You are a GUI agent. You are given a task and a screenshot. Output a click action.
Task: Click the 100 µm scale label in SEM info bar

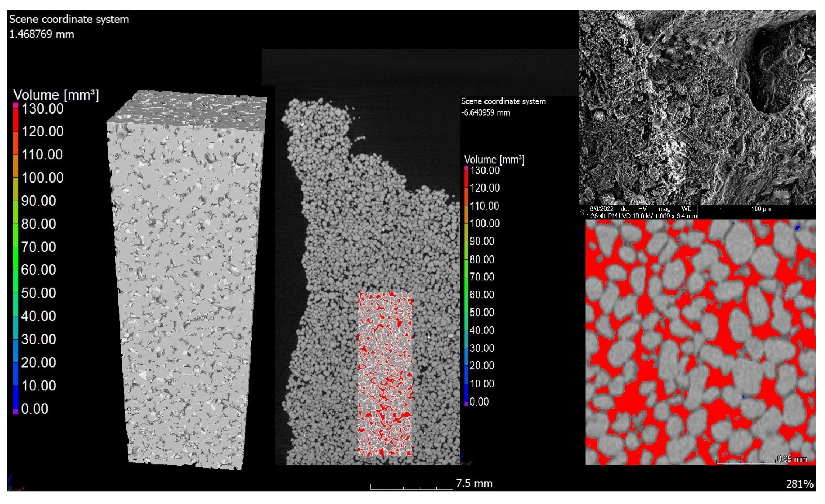761,209
